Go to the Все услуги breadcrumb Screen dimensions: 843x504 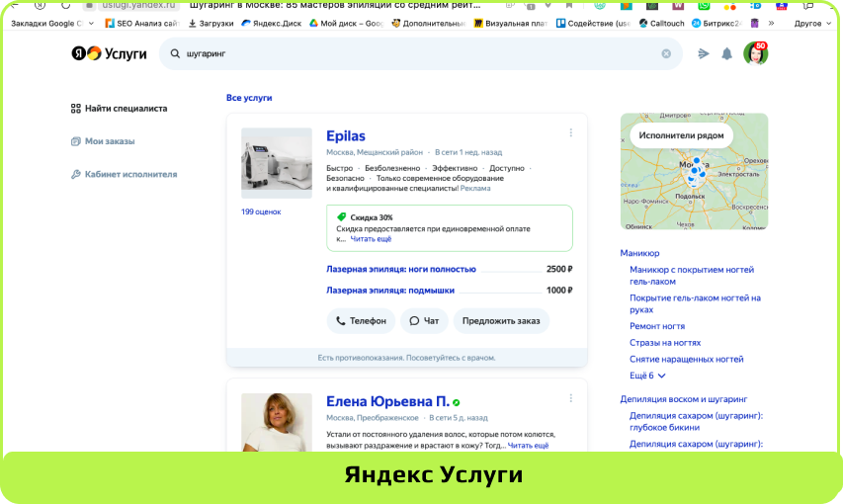point(249,98)
